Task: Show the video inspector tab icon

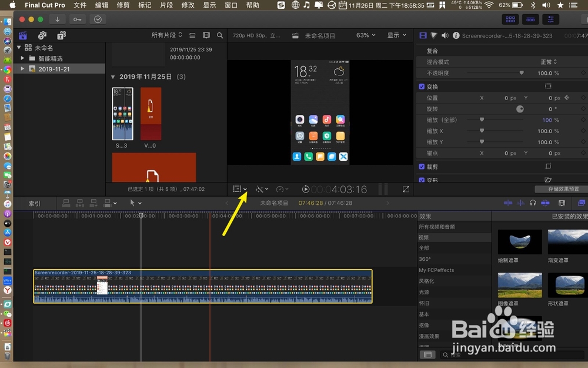Action: pyautogui.click(x=423, y=35)
